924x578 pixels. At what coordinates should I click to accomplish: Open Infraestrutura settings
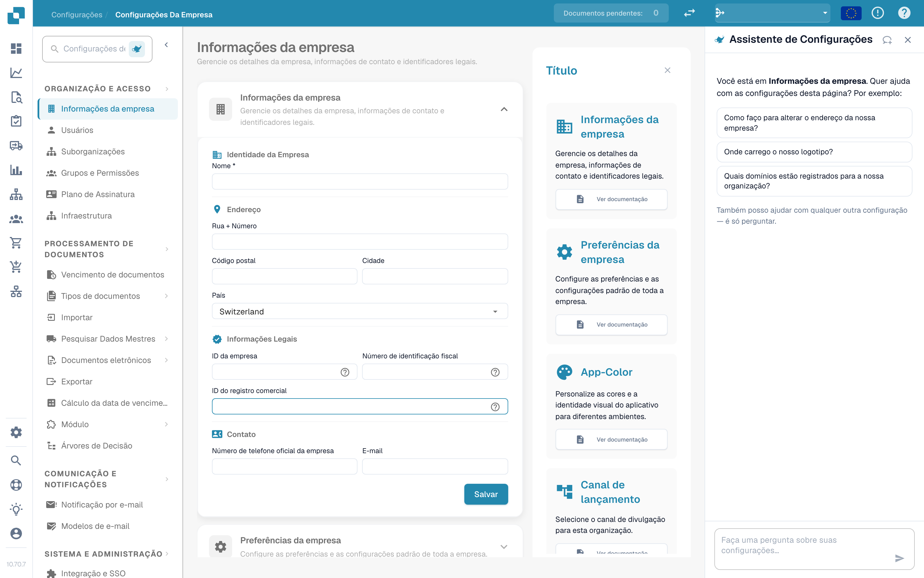[108, 216]
